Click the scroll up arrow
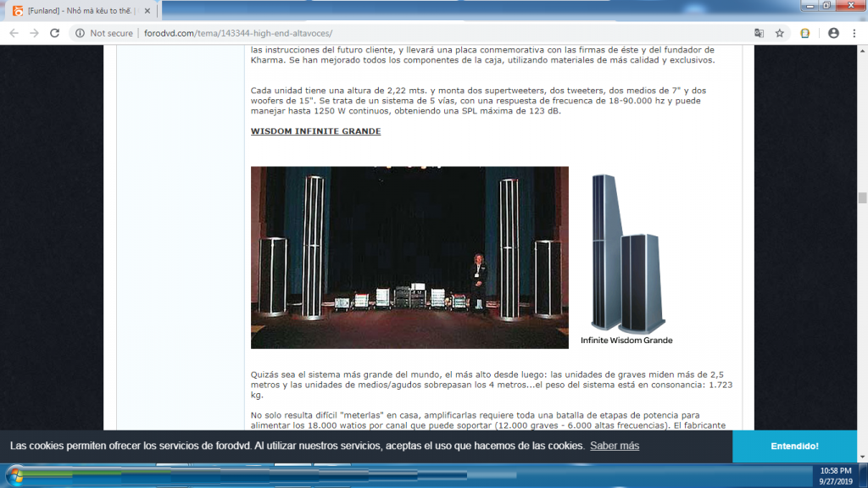Image resolution: width=868 pixels, height=488 pixels. point(862,51)
